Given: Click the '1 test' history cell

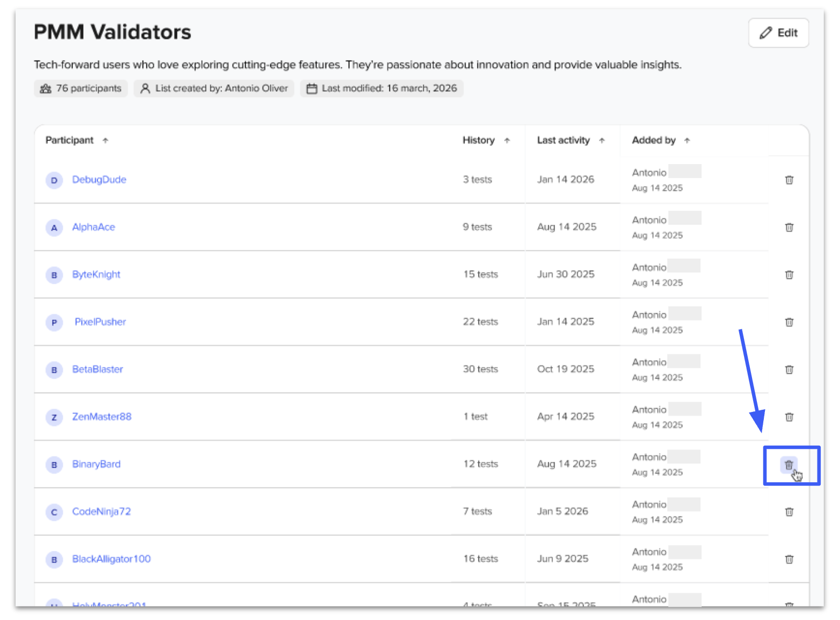Looking at the screenshot, I should [476, 417].
